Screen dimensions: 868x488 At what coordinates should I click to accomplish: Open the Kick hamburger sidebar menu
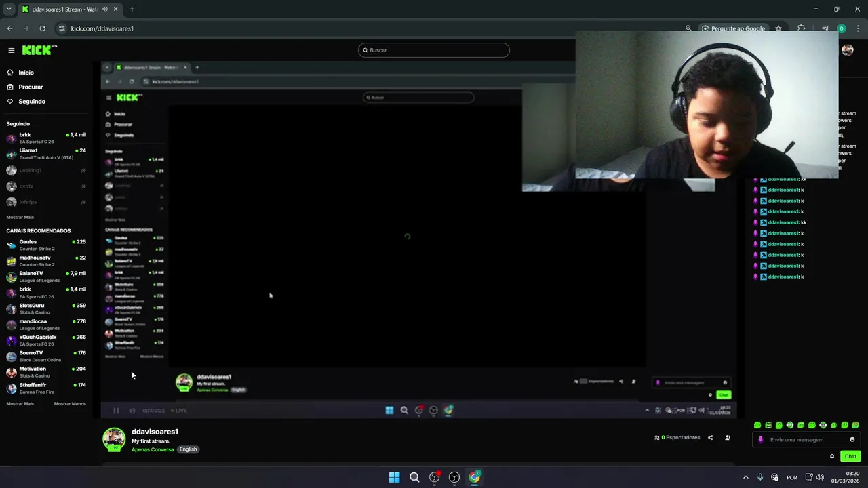(x=11, y=50)
